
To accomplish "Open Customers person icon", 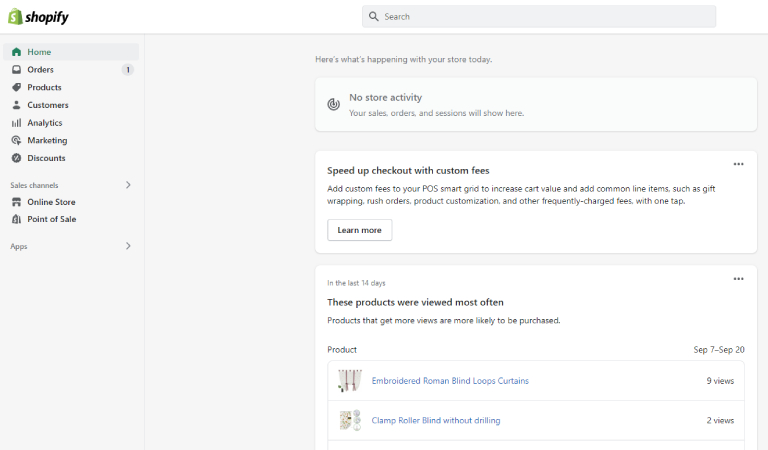I will (16, 105).
